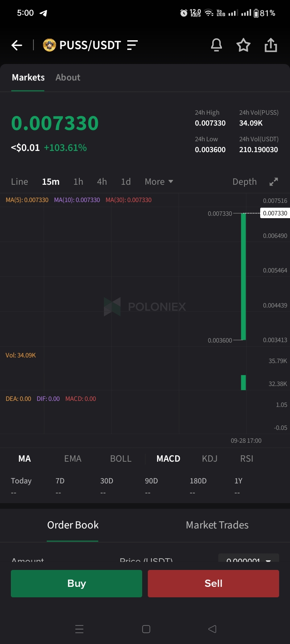Toggle the MACD indicator

point(168,458)
